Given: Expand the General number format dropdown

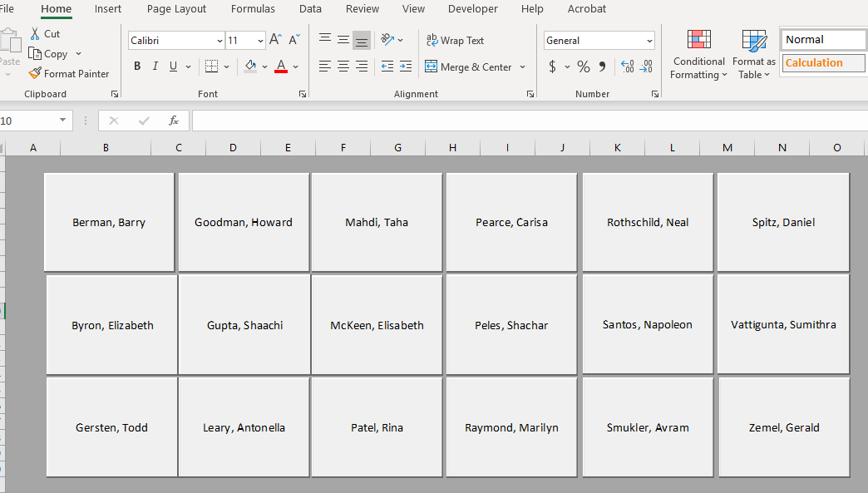Looking at the screenshot, I should point(649,41).
